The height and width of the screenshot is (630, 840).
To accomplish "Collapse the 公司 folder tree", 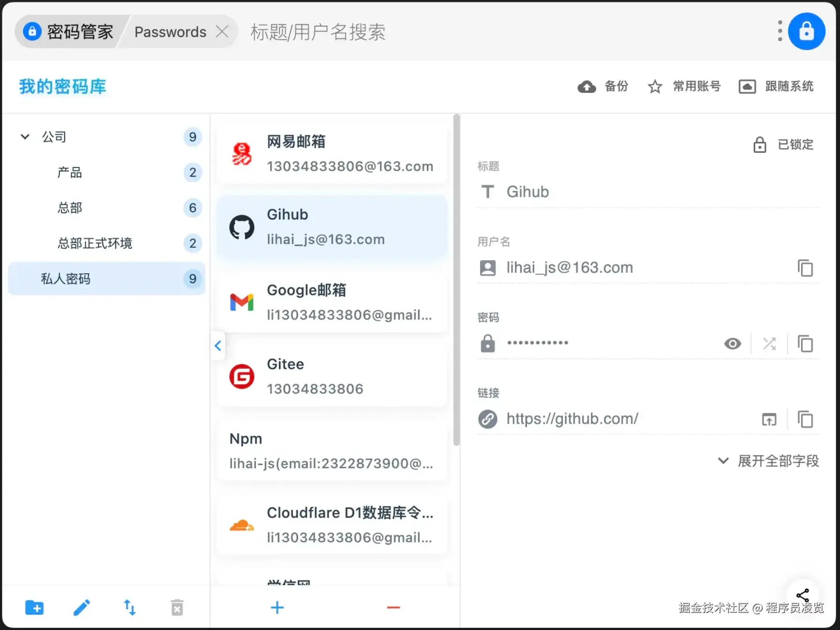I will 25,136.
